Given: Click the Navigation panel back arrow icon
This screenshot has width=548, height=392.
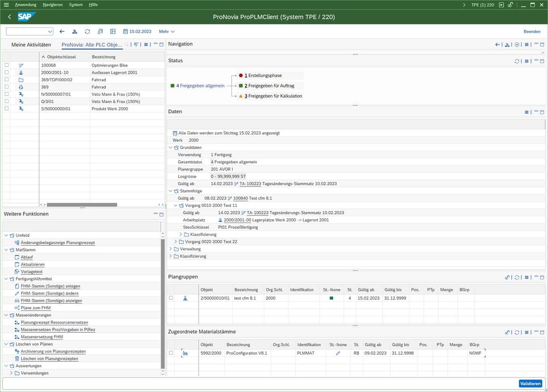Looking at the screenshot, I should click(497, 45).
